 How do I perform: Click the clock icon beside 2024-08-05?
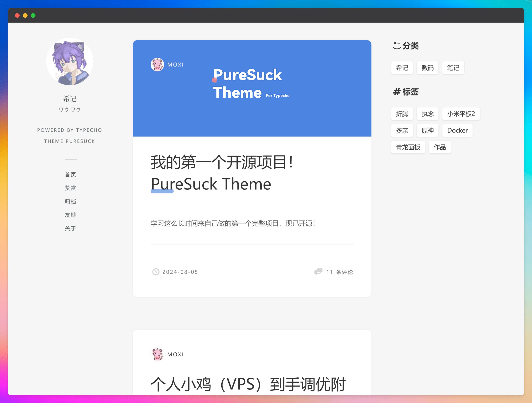tap(156, 272)
